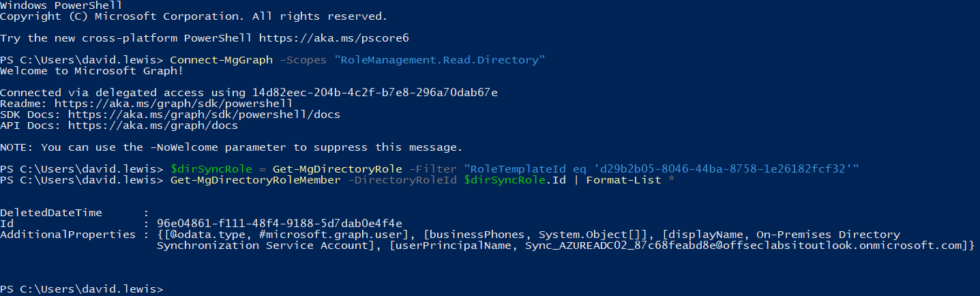Click the API Docs graph URL
The image size is (980, 296).
click(x=153, y=125)
